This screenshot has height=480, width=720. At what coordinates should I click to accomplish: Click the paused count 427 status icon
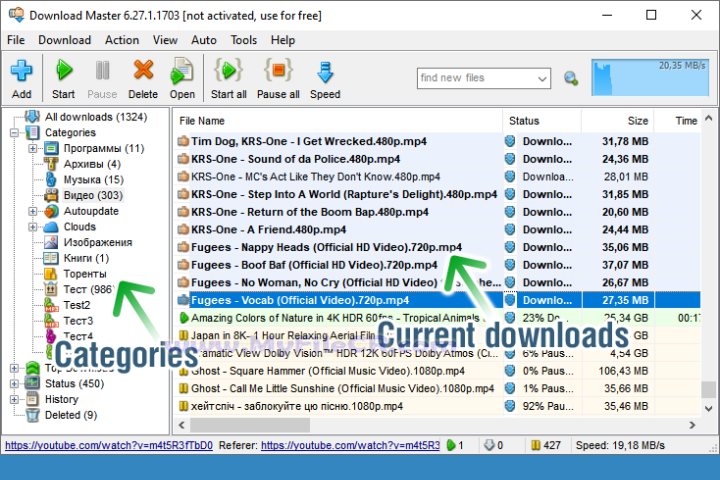click(x=535, y=445)
